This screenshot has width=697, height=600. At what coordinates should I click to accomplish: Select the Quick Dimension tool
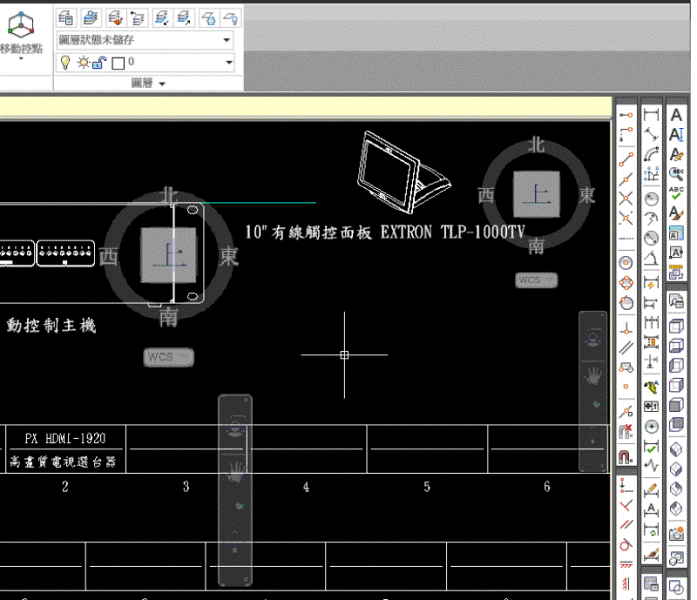[652, 283]
